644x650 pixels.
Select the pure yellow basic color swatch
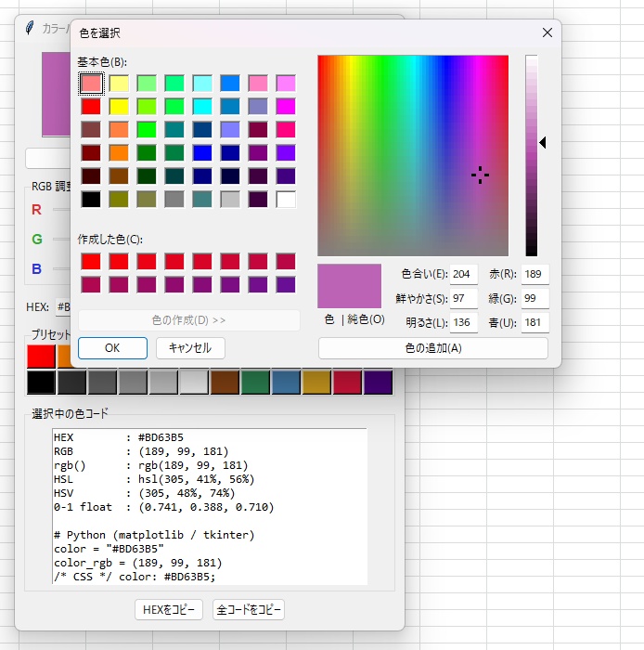pos(119,107)
